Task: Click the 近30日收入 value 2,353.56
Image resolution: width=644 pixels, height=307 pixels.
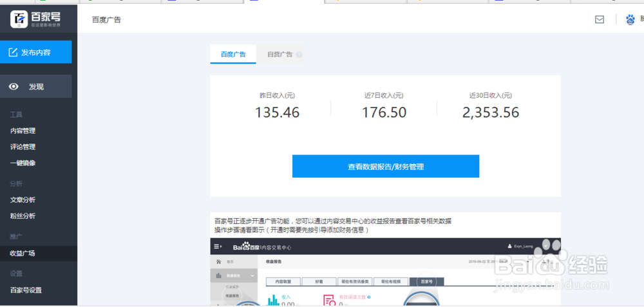Action: click(x=491, y=113)
